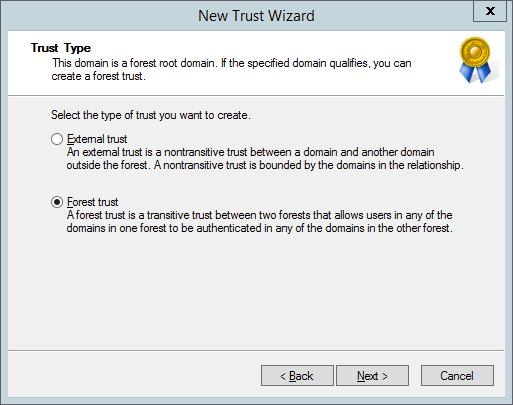Select the Forest trust radio button

(x=57, y=202)
